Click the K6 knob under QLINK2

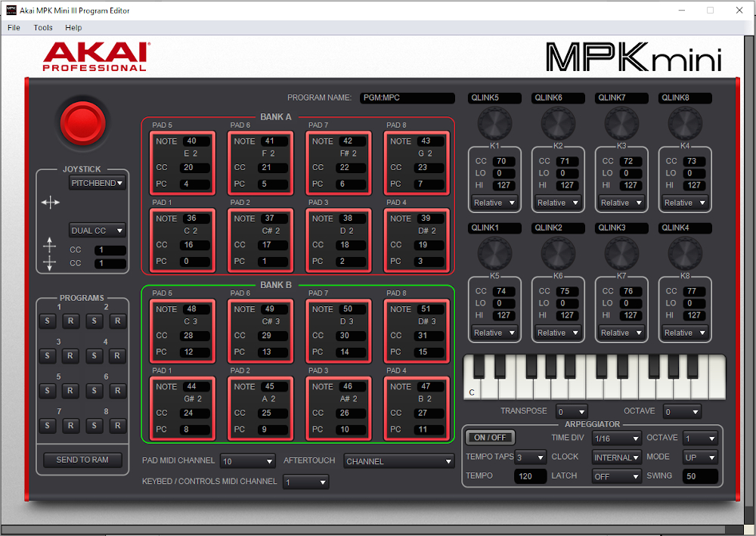558,253
